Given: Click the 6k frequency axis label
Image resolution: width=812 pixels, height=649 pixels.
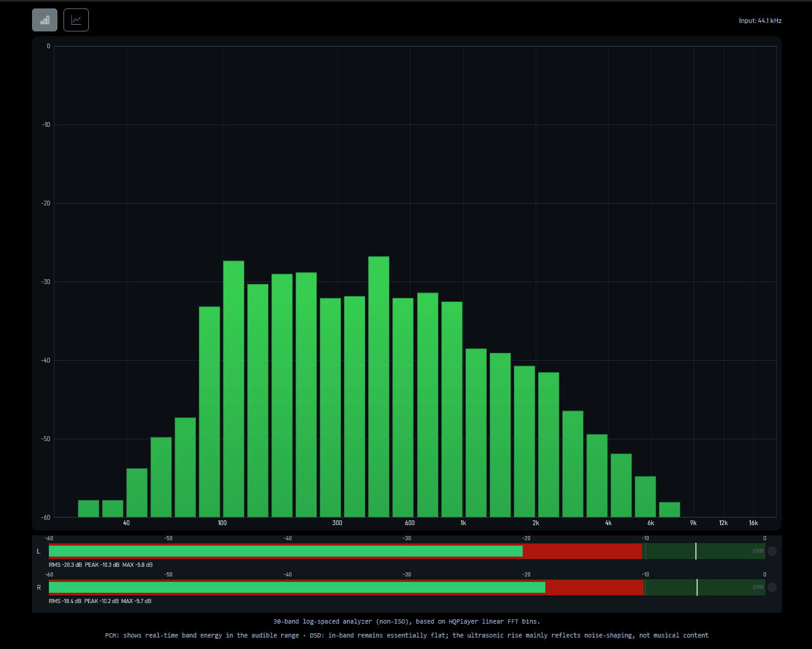Looking at the screenshot, I should click(651, 523).
